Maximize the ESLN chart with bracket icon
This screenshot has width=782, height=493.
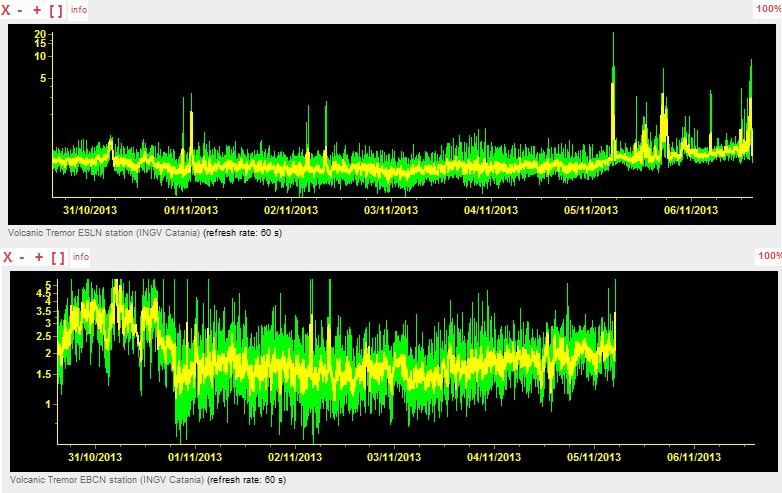[x=57, y=10]
